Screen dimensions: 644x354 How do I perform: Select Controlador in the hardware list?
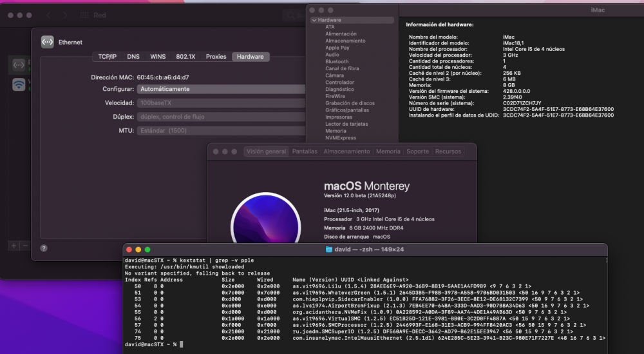click(x=339, y=83)
